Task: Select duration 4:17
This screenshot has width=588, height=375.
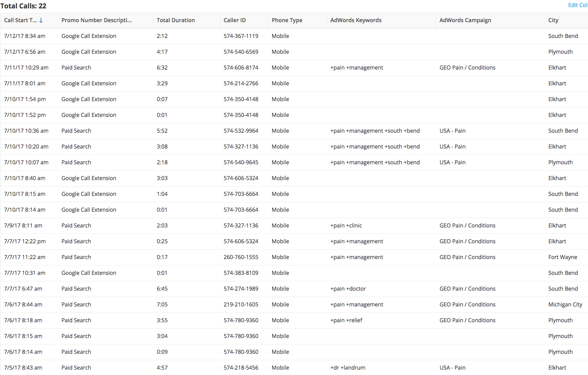Action: [x=162, y=52]
